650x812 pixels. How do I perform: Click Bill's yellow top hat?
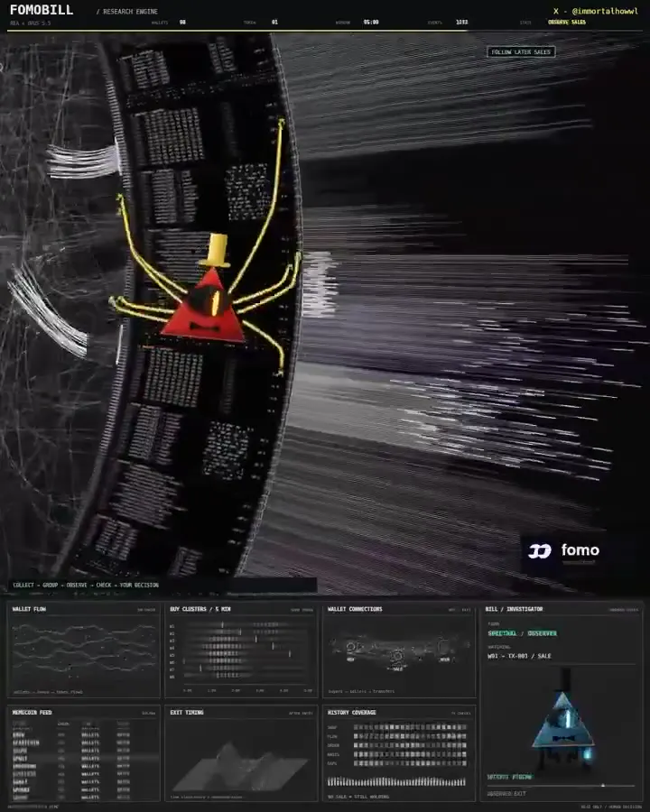click(216, 251)
